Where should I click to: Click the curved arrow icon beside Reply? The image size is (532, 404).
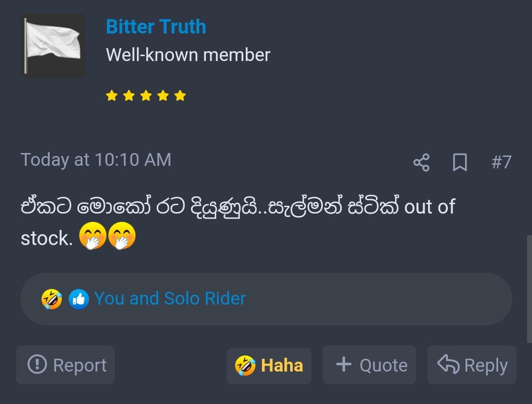(x=448, y=364)
